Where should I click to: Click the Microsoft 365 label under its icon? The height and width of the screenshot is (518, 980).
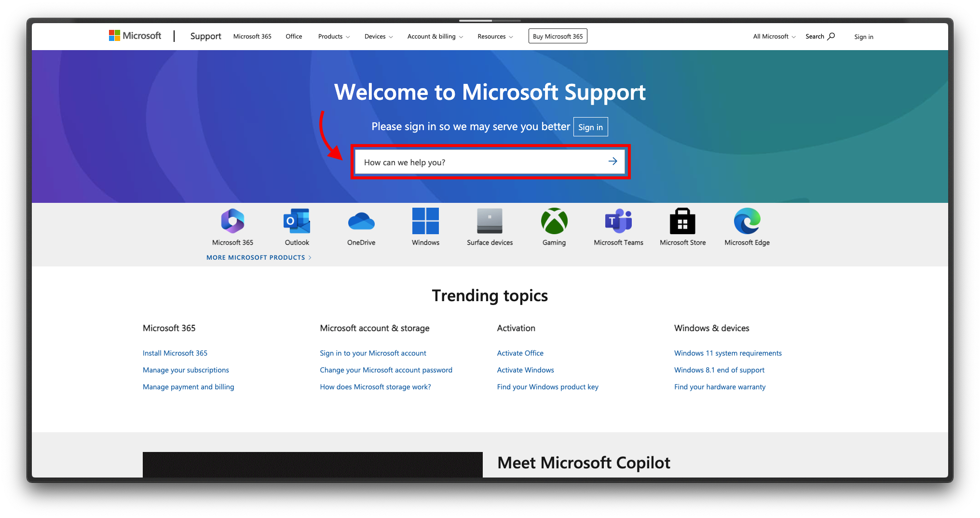232,243
